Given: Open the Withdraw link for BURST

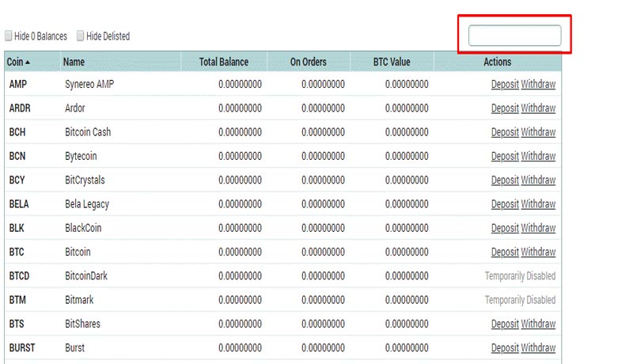Looking at the screenshot, I should point(538,347).
